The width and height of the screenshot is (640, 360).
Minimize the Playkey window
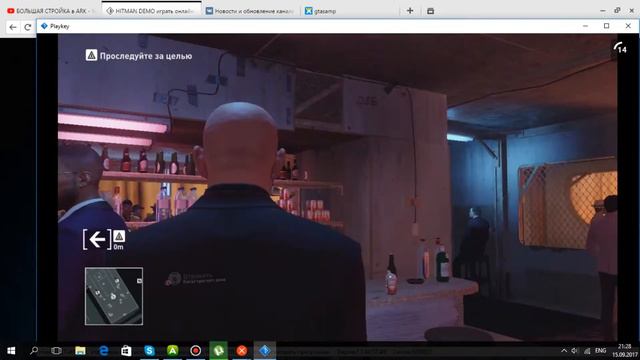click(585, 26)
